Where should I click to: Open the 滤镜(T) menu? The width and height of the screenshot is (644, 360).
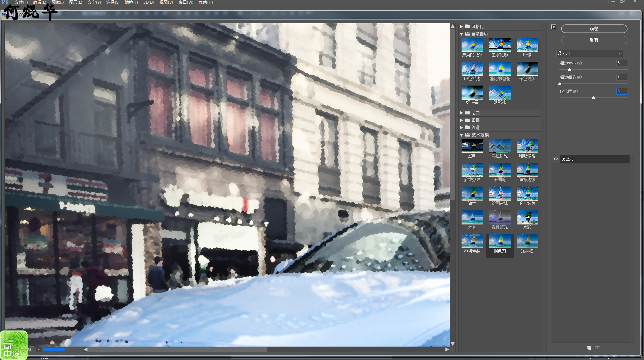point(131,2)
